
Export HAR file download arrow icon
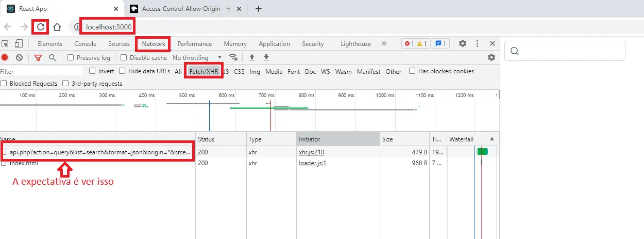coord(266,57)
